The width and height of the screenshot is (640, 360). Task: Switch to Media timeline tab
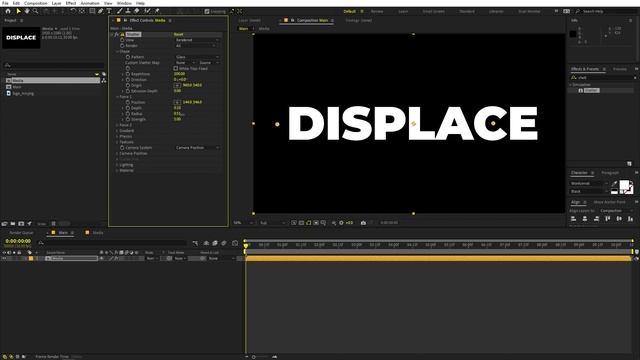tap(98, 233)
